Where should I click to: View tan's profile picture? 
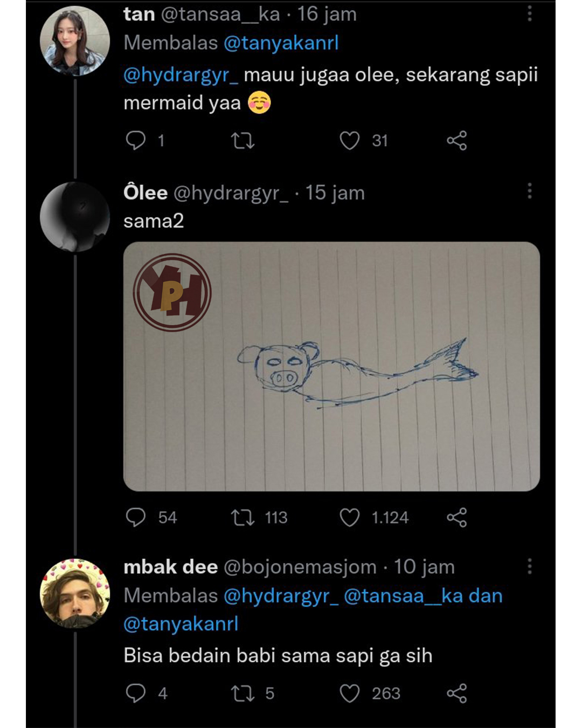tap(75, 41)
